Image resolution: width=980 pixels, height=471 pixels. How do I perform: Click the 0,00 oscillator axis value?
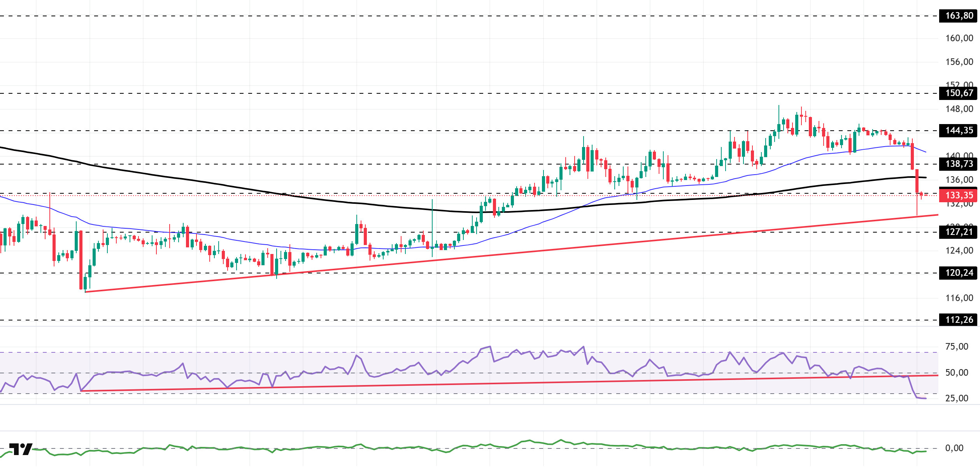[954, 448]
